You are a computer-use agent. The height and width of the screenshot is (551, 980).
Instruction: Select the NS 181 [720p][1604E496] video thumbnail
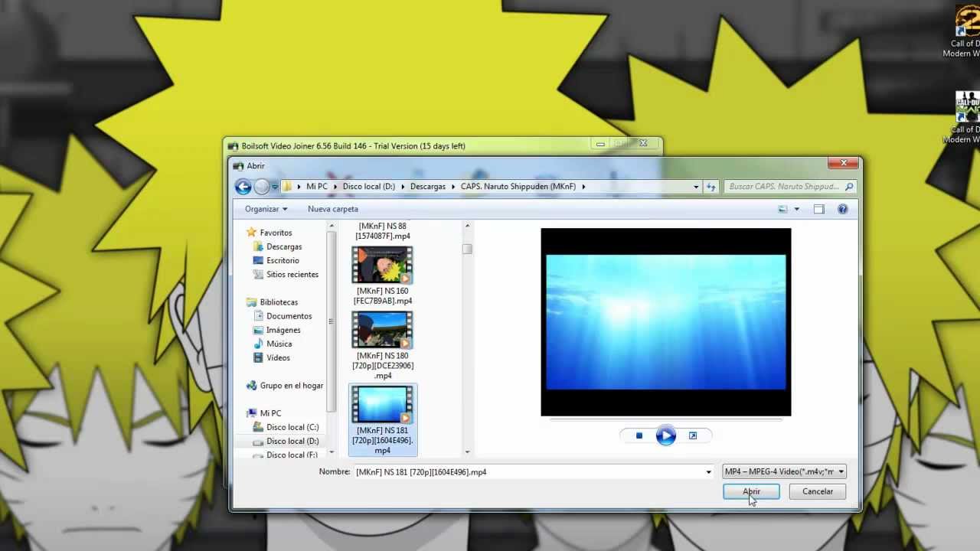382,405
